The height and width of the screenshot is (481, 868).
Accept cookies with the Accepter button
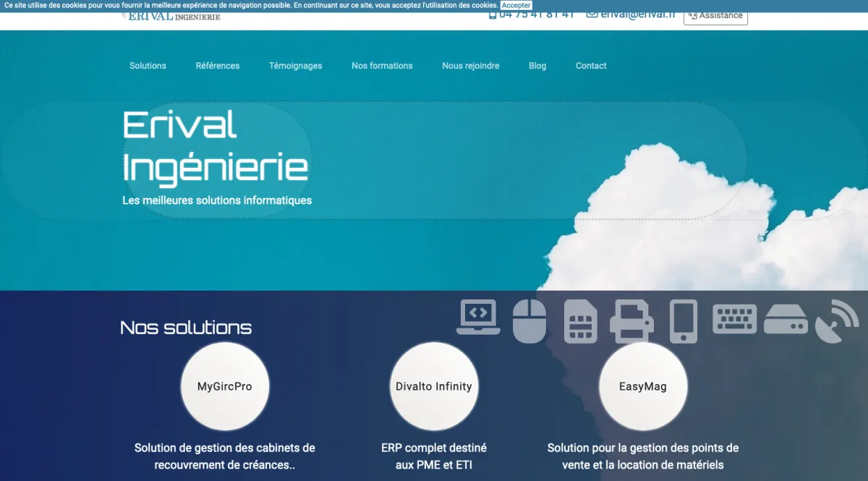coord(516,5)
